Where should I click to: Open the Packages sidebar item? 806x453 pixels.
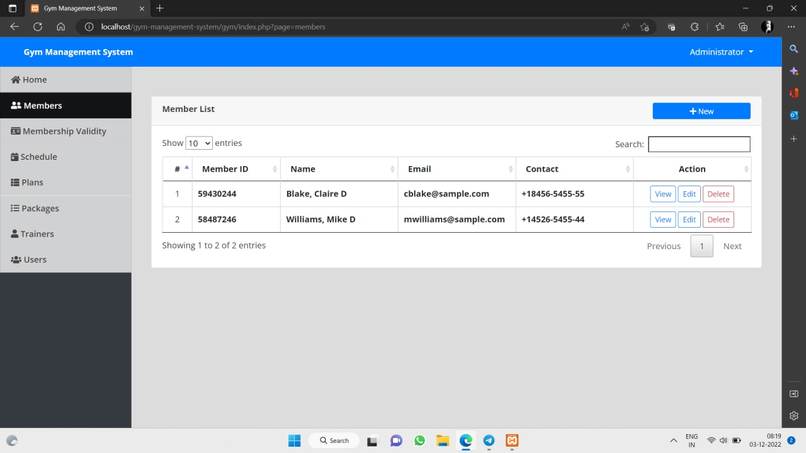pos(65,208)
